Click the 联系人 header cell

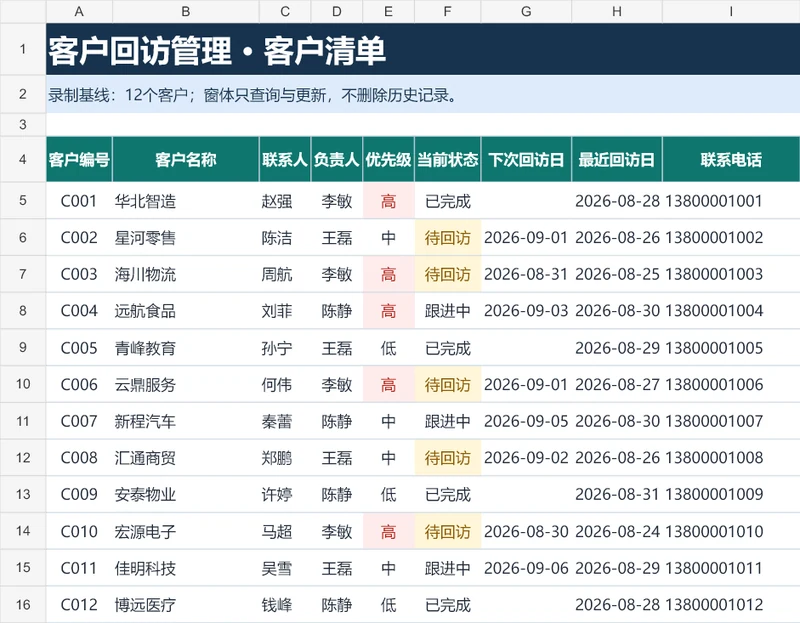tap(285, 159)
